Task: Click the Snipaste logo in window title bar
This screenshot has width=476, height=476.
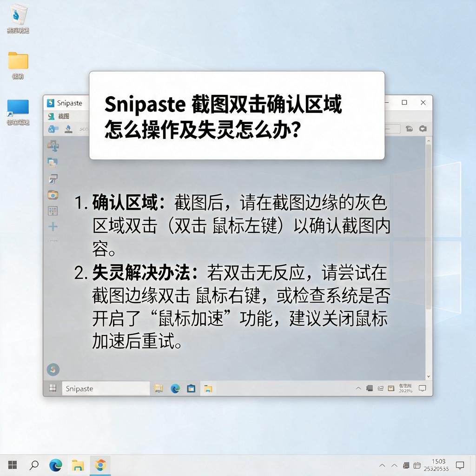Action: tap(51, 103)
